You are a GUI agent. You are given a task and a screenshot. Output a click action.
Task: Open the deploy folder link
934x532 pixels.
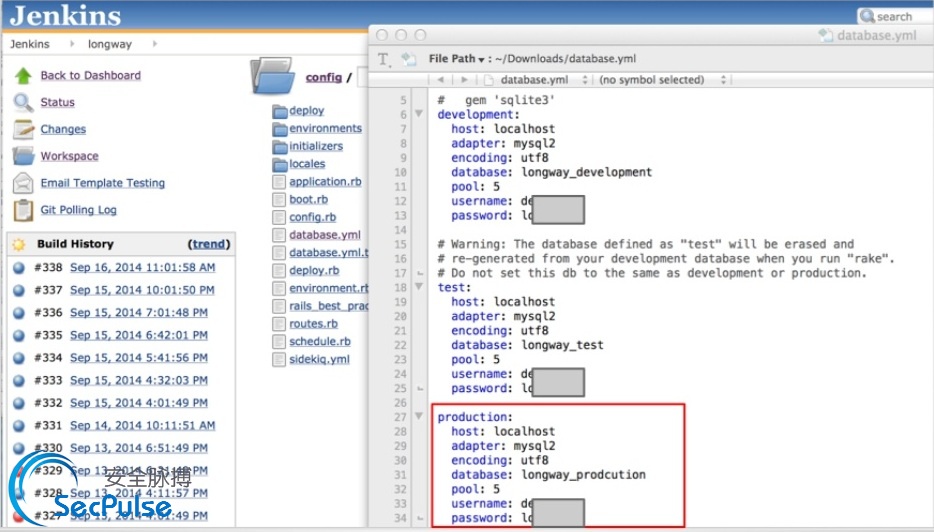(x=306, y=111)
